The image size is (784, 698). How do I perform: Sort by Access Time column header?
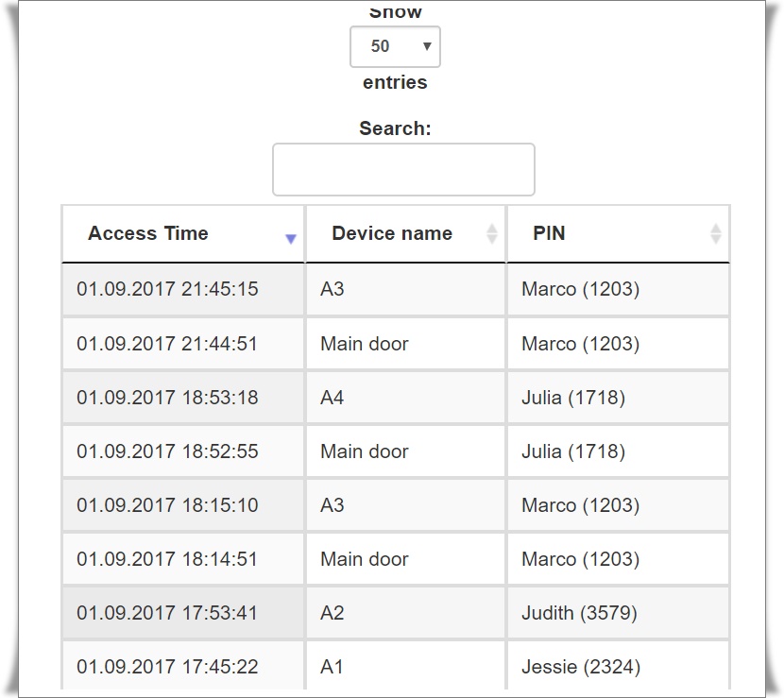click(x=148, y=233)
